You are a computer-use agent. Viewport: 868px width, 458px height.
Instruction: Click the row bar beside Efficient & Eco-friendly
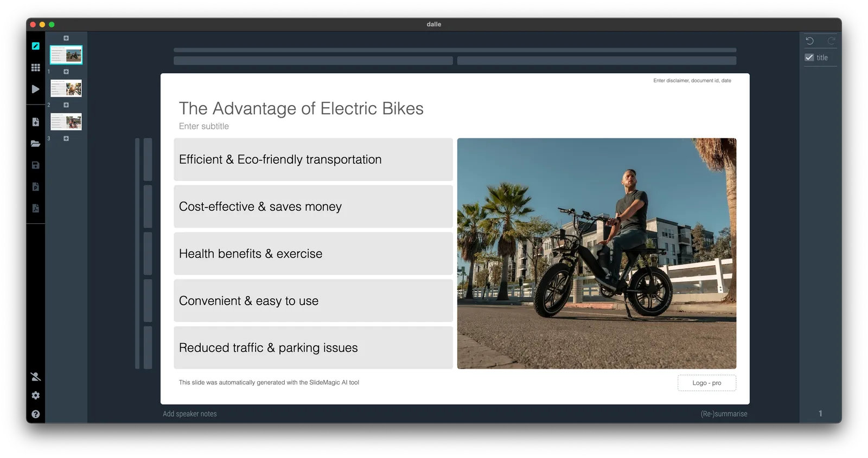148,159
